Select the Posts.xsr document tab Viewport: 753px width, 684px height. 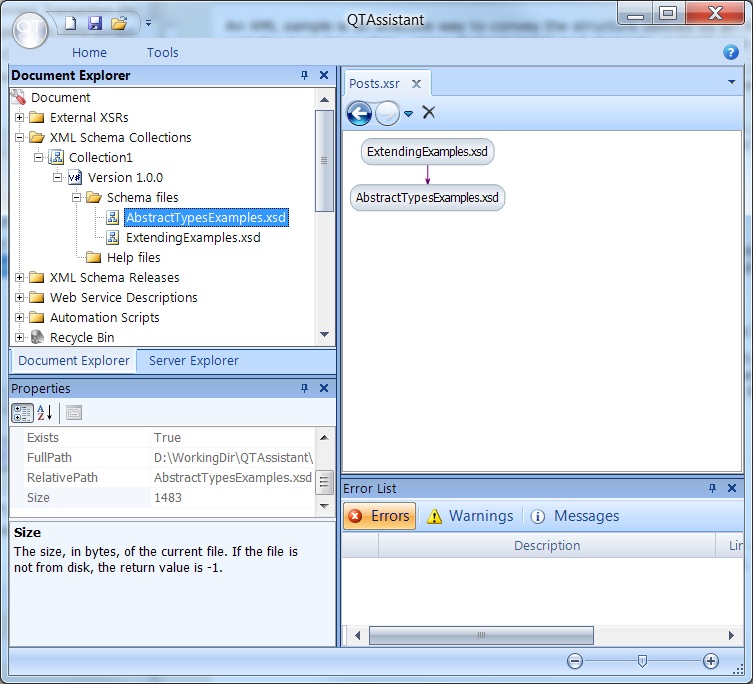click(x=374, y=84)
